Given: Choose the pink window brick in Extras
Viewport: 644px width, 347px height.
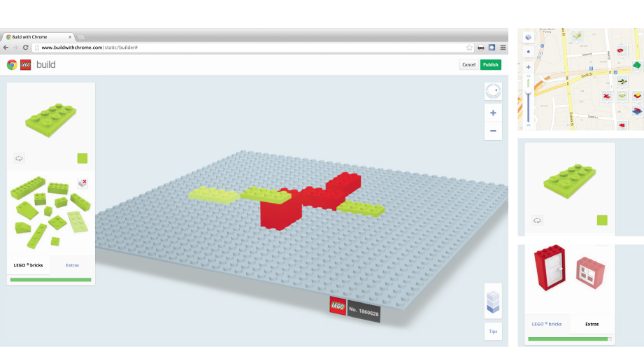Looking at the screenshot, I should 591,272.
